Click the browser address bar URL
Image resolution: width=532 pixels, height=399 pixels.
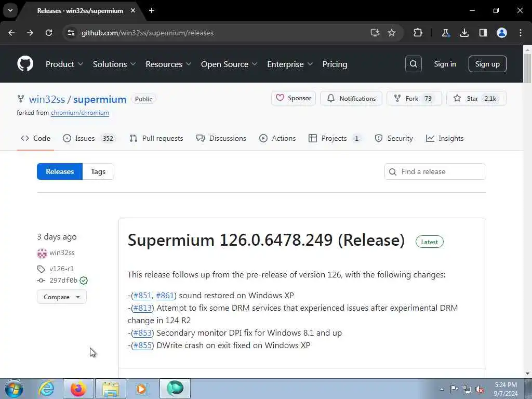pyautogui.click(x=147, y=33)
